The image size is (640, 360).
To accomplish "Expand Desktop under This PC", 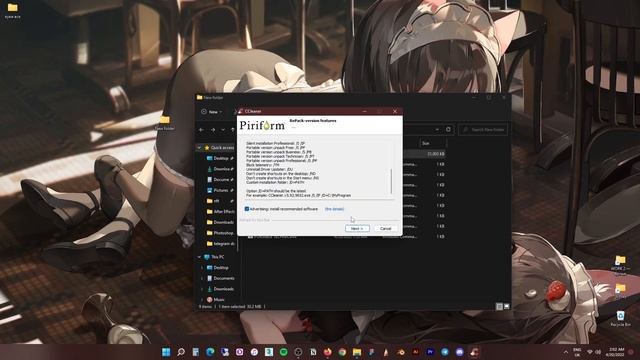I will click(x=202, y=268).
